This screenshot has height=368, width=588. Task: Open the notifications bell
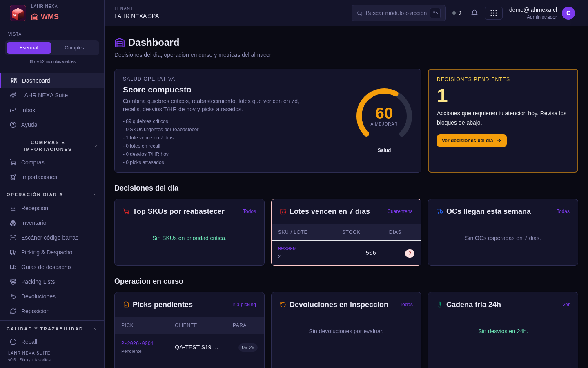[474, 13]
